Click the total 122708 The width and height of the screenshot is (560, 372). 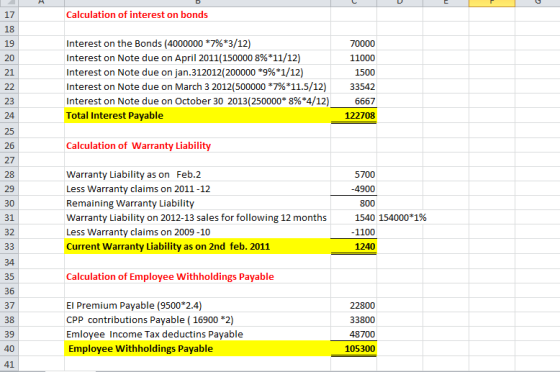pyautogui.click(x=360, y=116)
